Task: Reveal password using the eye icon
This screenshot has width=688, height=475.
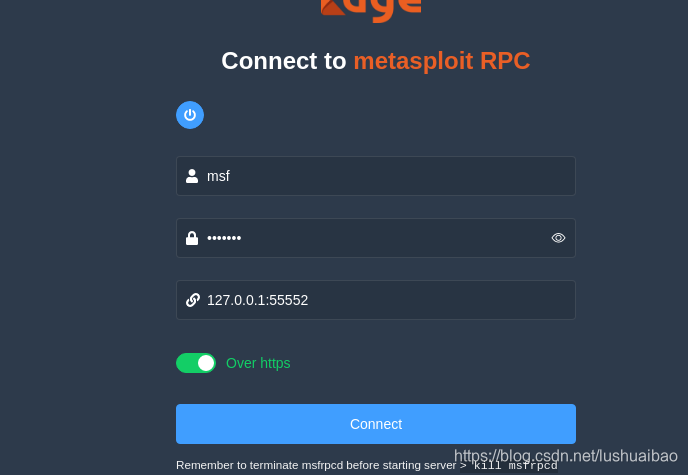Action: pos(558,238)
